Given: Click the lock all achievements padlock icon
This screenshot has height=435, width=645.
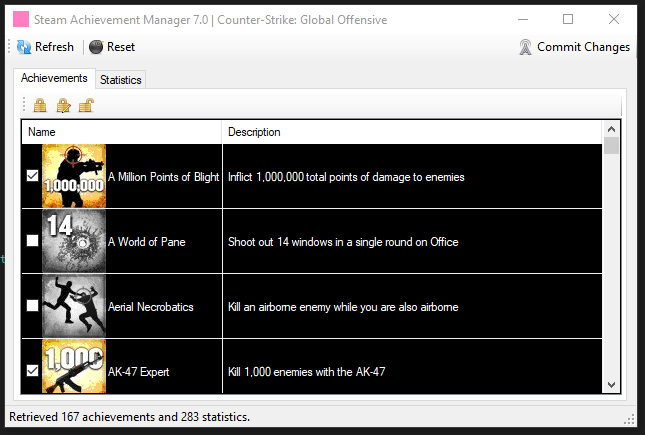Looking at the screenshot, I should (x=40, y=105).
